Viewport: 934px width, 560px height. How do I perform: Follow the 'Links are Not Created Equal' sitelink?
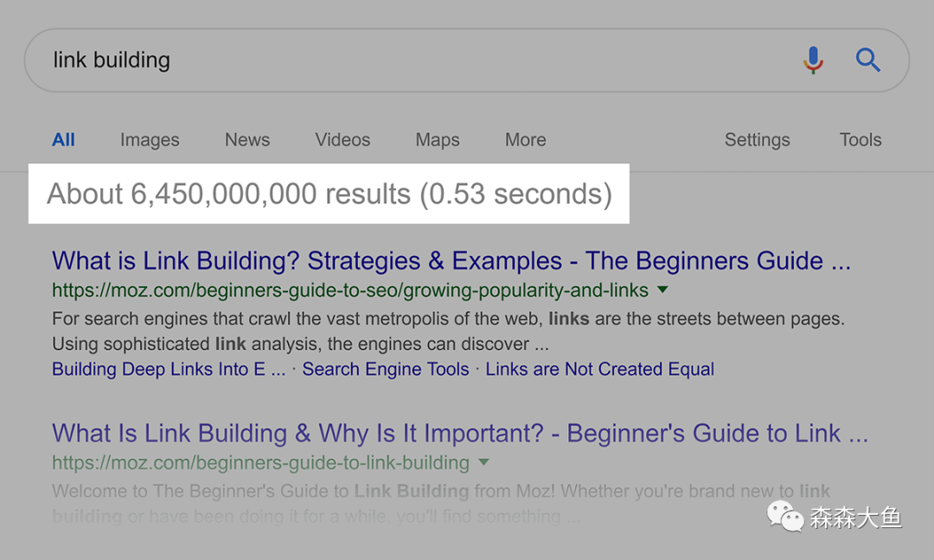coord(600,369)
